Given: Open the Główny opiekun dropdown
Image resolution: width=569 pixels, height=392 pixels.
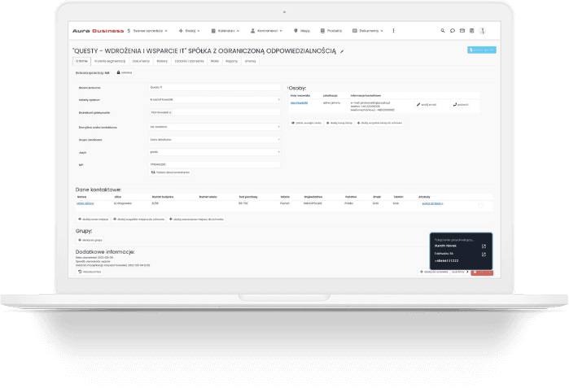Looking at the screenshot, I should click(x=215, y=99).
